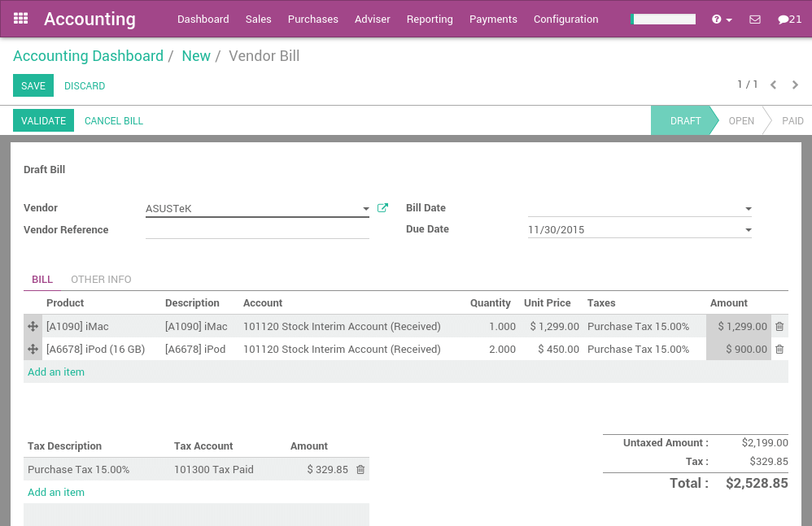The width and height of the screenshot is (812, 526).
Task: Open the help menu via question mark icon
Action: point(717,19)
